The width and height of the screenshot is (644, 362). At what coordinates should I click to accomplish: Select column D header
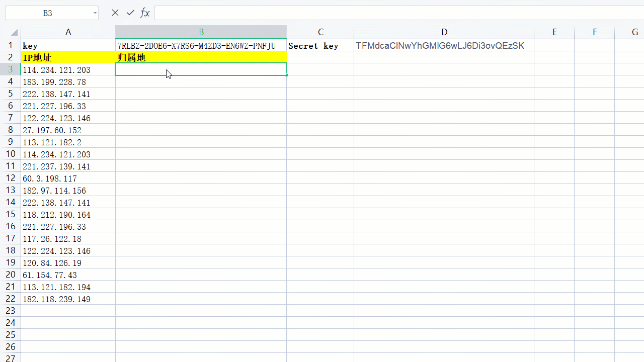pos(444,32)
